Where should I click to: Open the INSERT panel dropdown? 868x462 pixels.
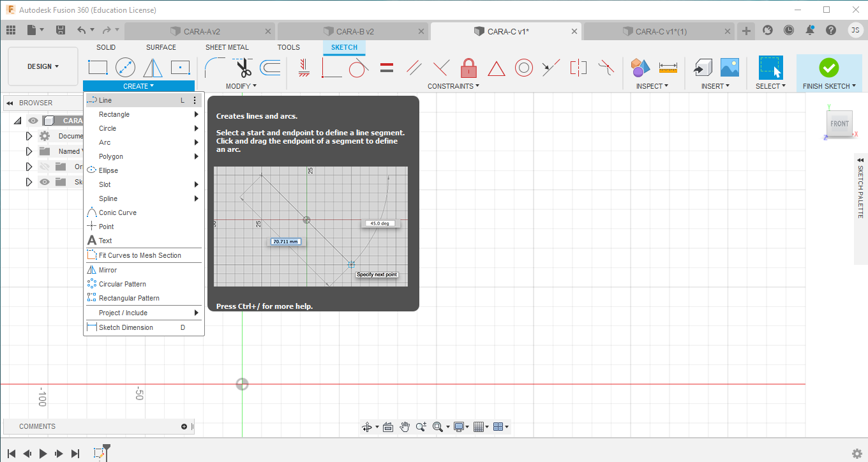715,86
